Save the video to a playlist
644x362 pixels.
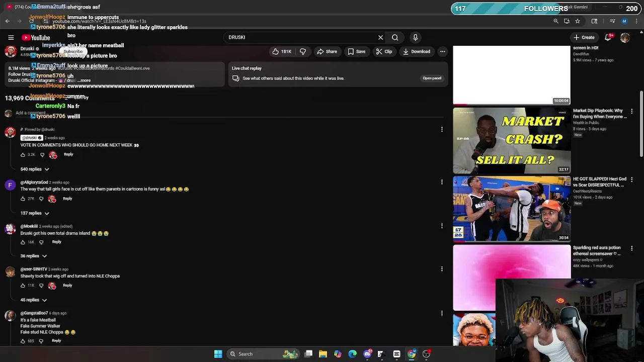[x=356, y=51]
